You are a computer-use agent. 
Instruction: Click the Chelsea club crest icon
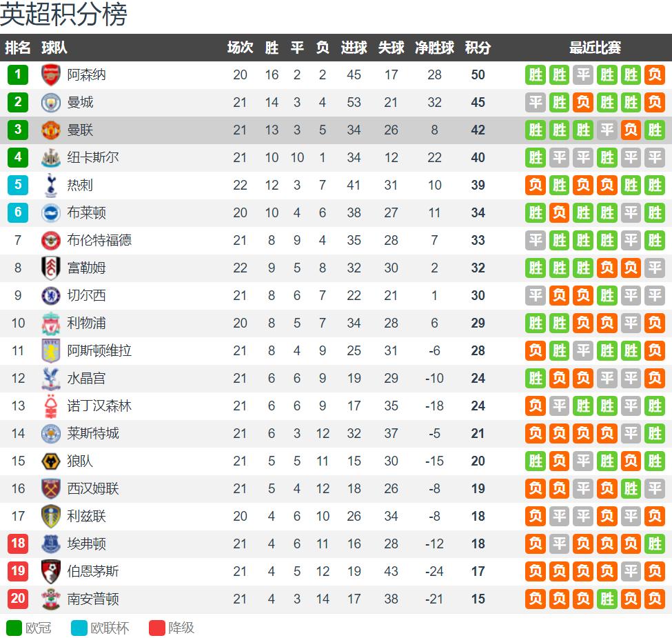tap(51, 296)
